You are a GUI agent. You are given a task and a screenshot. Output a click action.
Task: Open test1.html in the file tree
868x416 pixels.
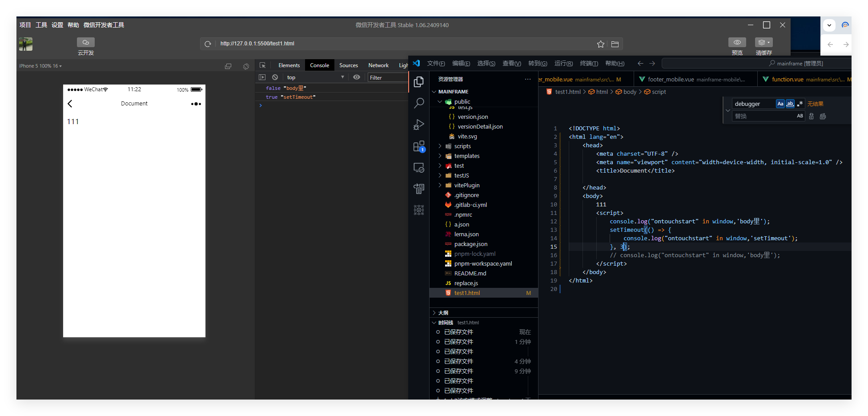pos(484,293)
